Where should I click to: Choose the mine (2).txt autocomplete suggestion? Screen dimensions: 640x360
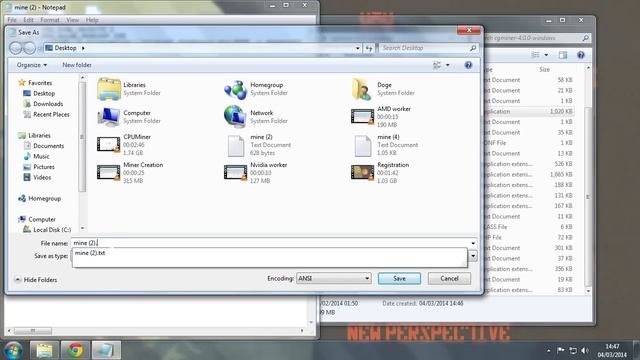tap(90, 253)
